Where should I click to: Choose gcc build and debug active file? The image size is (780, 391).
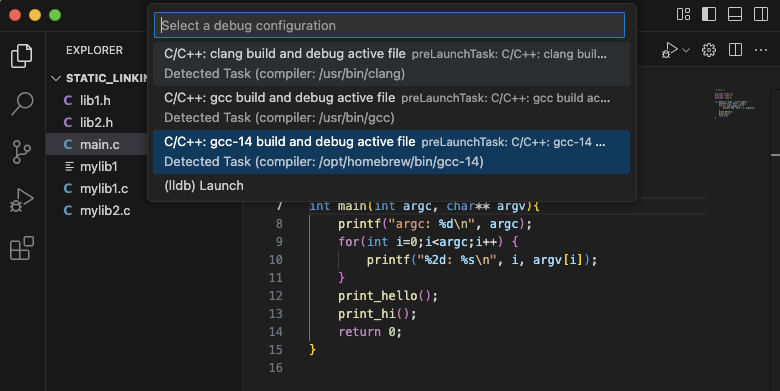coord(391,107)
